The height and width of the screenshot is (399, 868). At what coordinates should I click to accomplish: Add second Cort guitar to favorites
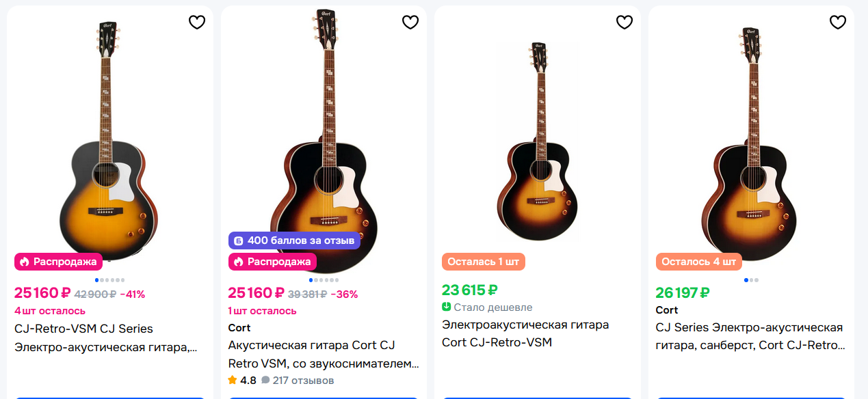click(410, 23)
